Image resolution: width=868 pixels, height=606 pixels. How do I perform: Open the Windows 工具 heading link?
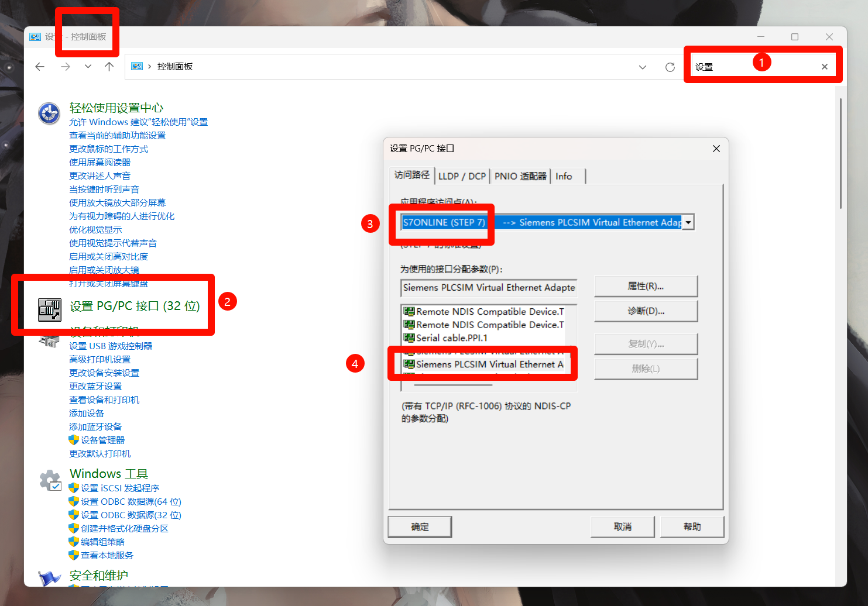[x=109, y=474]
